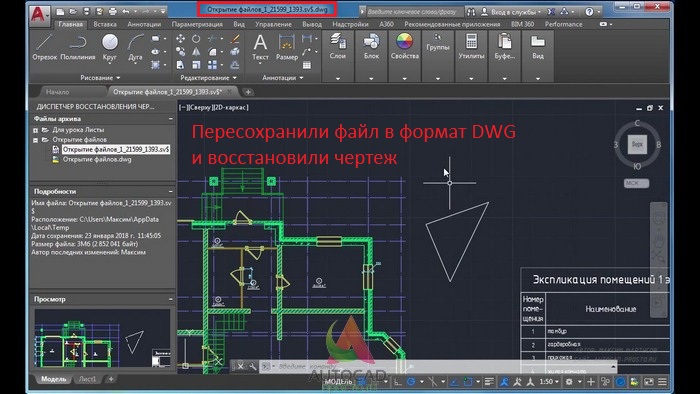Image resolution: width=700 pixels, height=394 pixels.
Task: Select the Отрезок line tool
Action: (44, 48)
